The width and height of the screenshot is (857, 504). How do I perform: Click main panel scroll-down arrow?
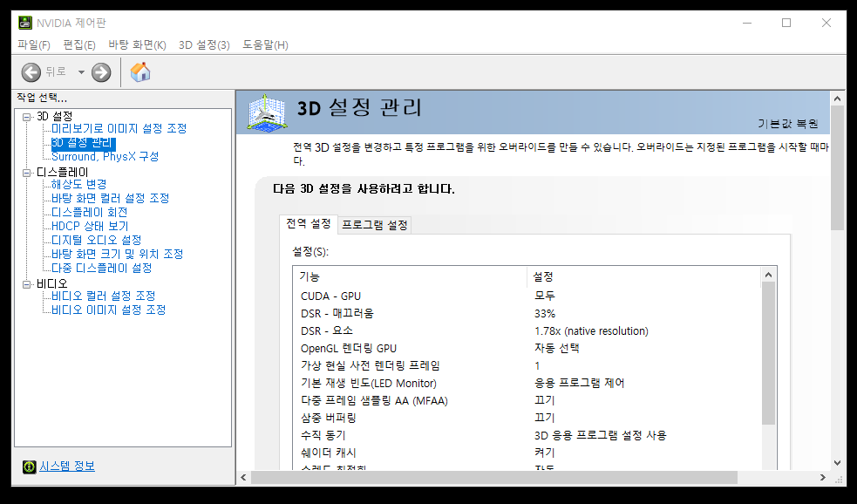click(837, 463)
